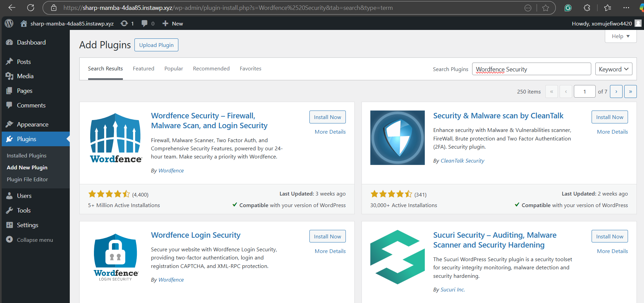The height and width of the screenshot is (303, 644).
Task: Click the browser address bar URL
Action: click(228, 8)
